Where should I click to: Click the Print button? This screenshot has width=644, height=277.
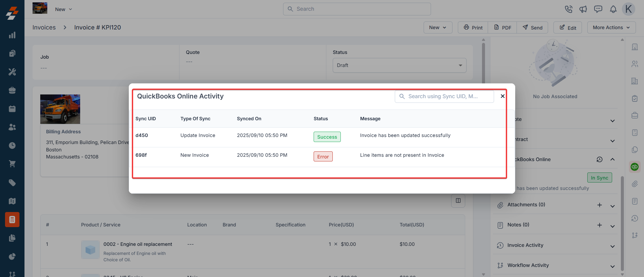(473, 27)
